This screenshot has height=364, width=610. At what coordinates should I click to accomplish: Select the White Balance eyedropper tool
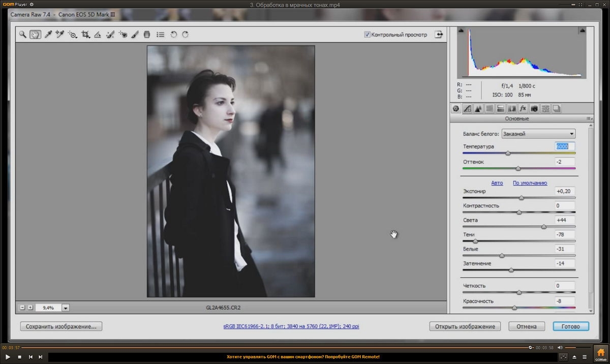pyautogui.click(x=48, y=35)
